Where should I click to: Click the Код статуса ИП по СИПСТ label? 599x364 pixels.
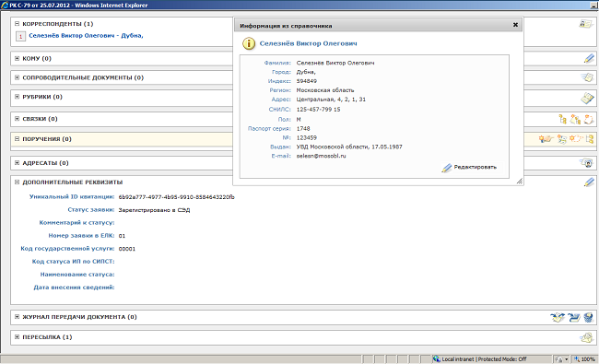[74, 262]
